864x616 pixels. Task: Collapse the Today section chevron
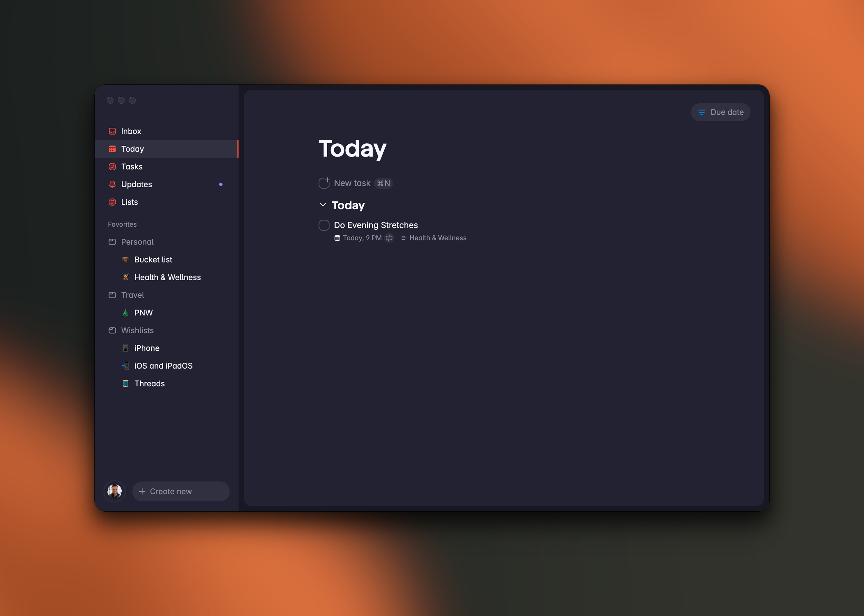click(323, 205)
